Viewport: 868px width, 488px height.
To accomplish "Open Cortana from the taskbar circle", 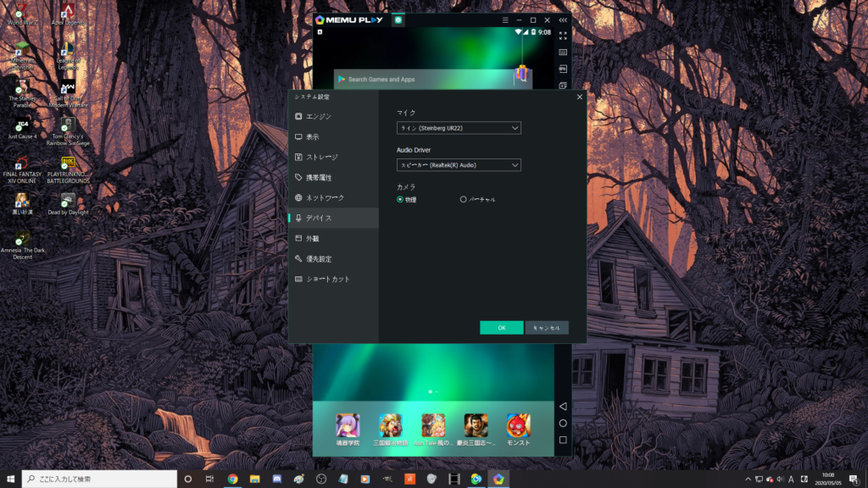I will (187, 480).
